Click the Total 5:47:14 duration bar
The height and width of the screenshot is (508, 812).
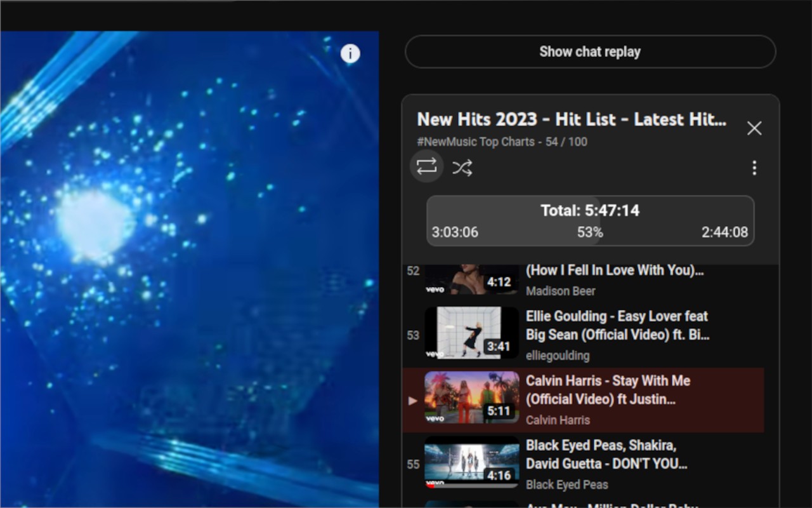point(590,220)
